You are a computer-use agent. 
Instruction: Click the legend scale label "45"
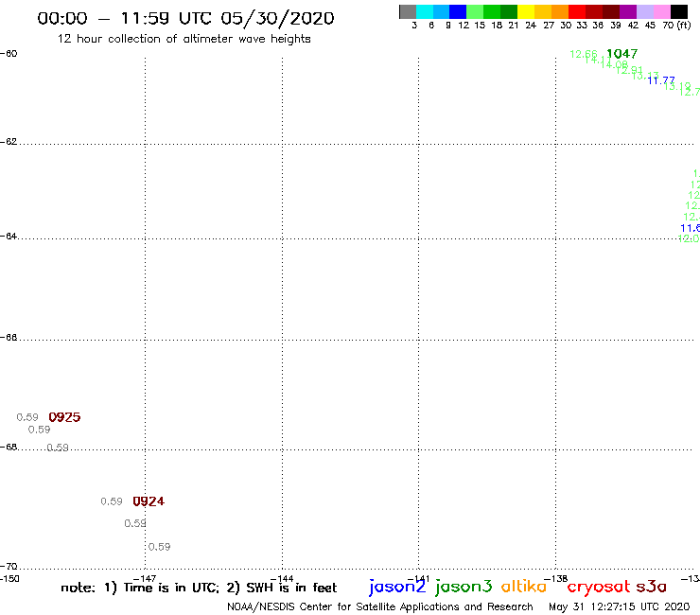[x=650, y=26]
